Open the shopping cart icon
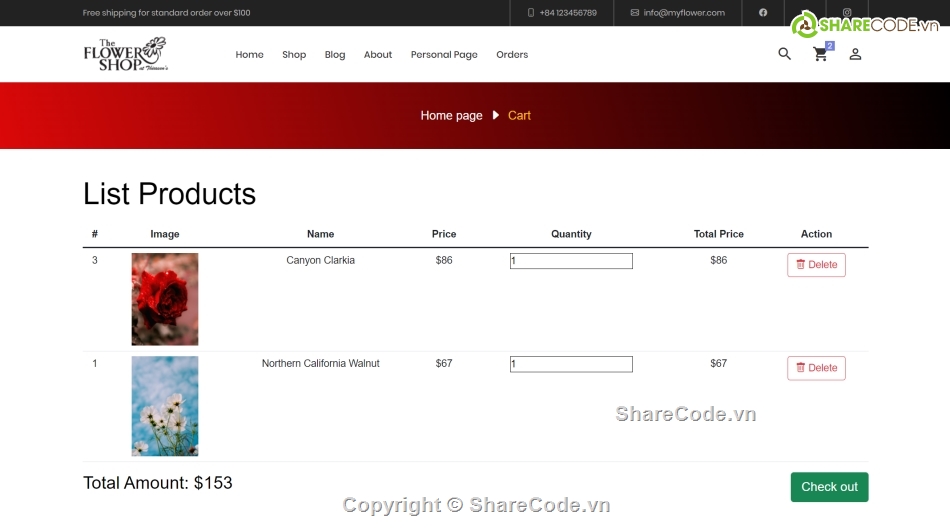Screen dimensions: 950x531 coord(821,55)
